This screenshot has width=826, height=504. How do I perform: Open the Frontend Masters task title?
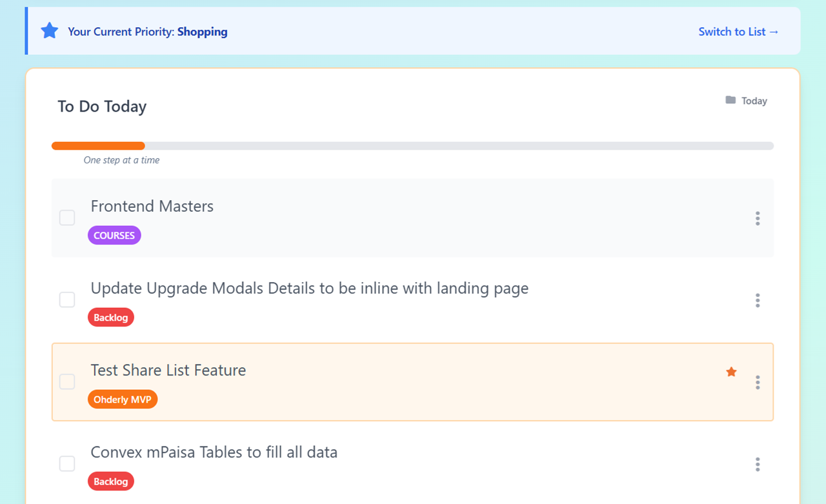152,207
